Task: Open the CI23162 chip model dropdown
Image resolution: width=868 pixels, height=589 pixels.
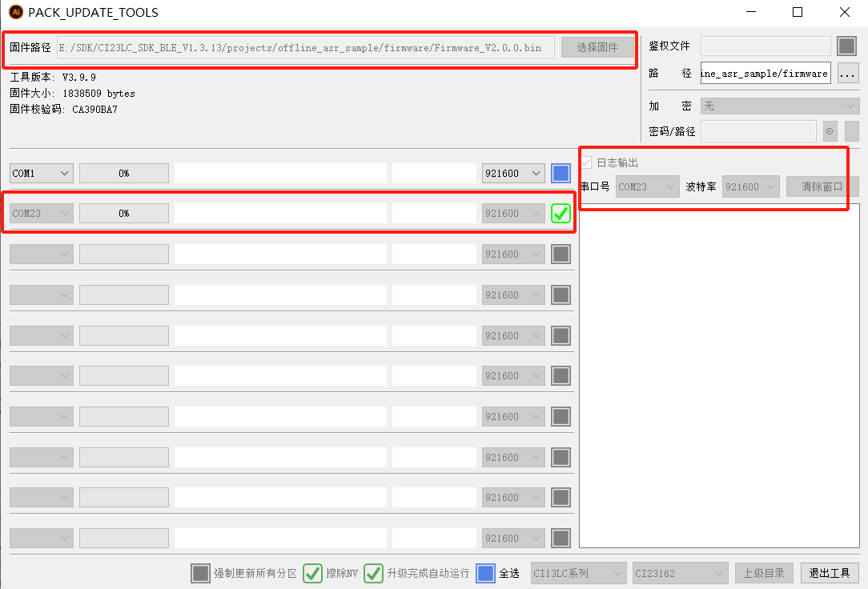Action: click(x=680, y=573)
